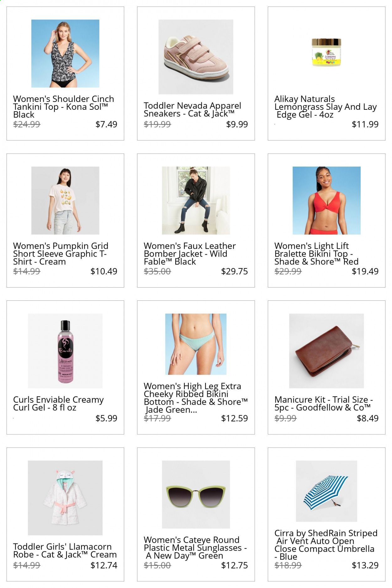View the green cateye sunglasses image
This screenshot has width=392, height=588.
[x=196, y=494]
